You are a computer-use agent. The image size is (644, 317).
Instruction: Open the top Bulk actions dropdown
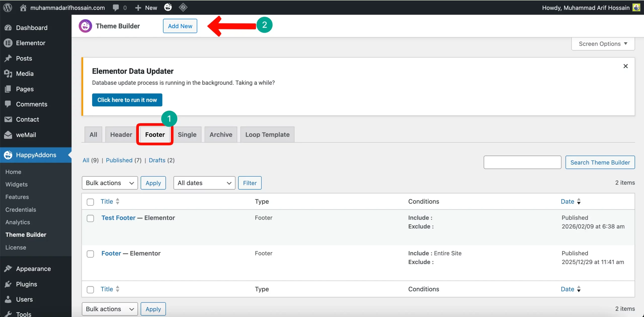tap(110, 183)
